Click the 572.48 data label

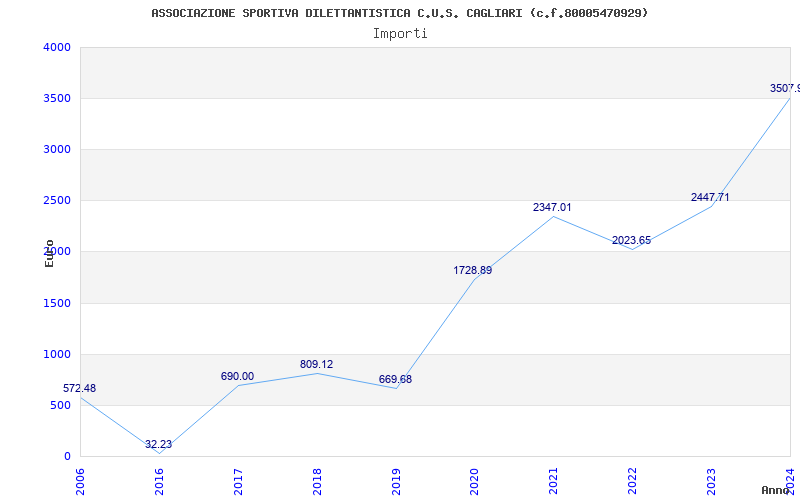[80, 388]
